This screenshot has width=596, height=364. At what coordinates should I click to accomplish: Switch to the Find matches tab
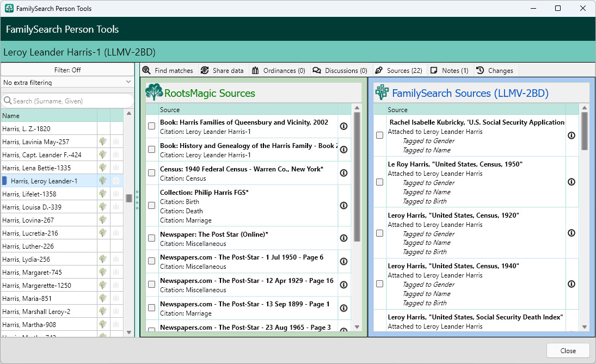coord(168,70)
